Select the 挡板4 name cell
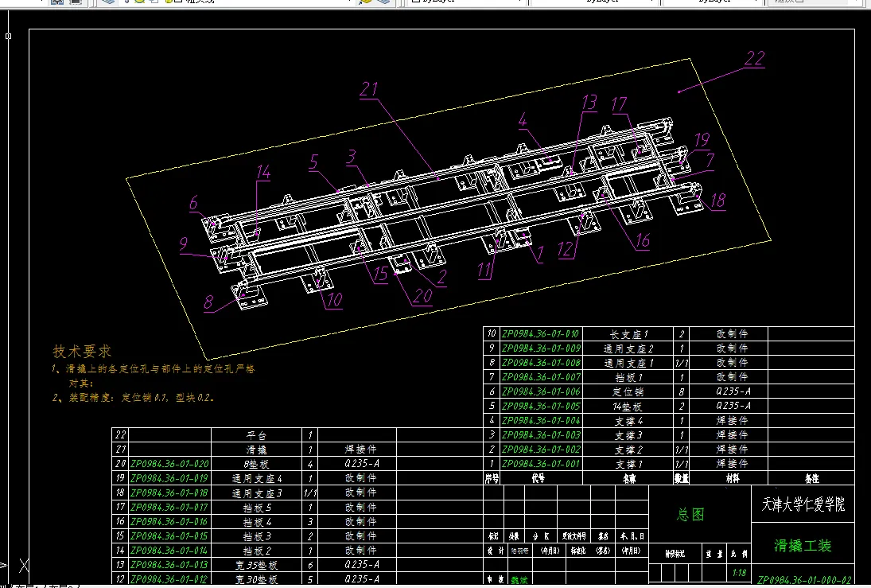This screenshot has width=871, height=588. [257, 522]
